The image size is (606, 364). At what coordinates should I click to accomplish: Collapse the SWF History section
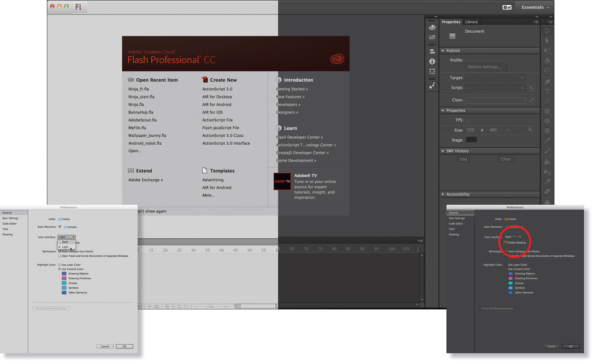click(x=443, y=151)
